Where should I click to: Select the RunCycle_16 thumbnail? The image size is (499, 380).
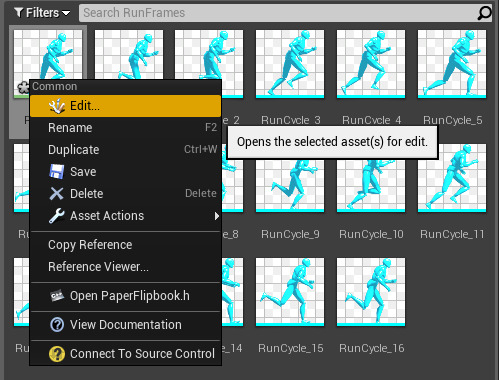pos(371,292)
